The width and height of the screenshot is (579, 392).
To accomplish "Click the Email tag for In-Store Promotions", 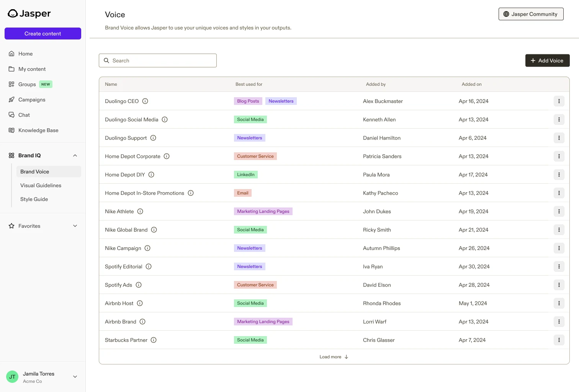I will (x=243, y=193).
